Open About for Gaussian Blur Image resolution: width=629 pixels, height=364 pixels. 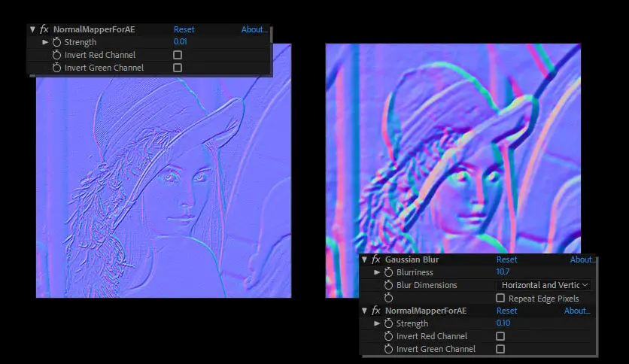(582, 259)
